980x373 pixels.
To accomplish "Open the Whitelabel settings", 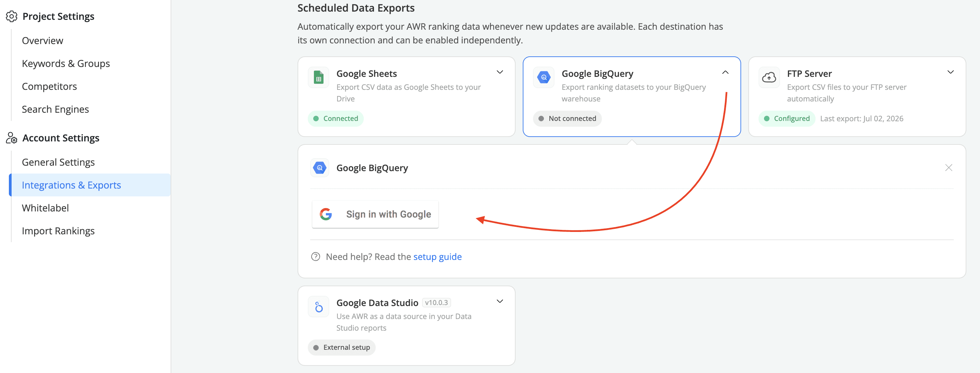I will pos(45,208).
